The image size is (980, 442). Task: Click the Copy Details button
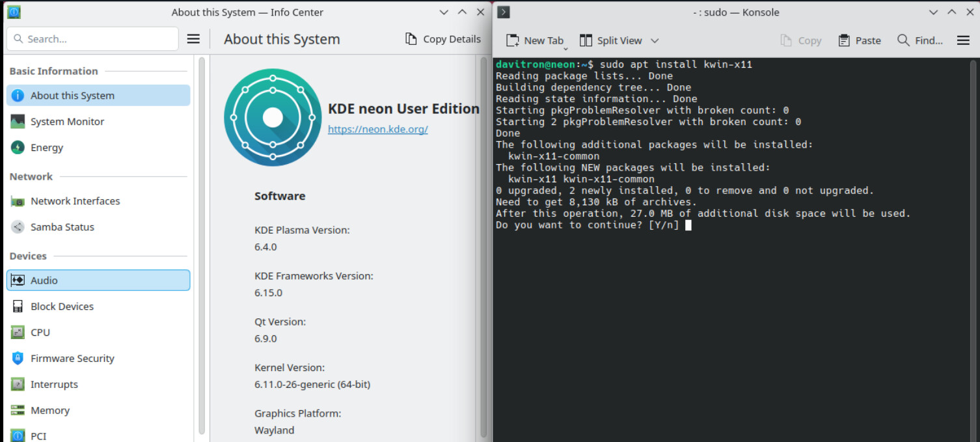tap(443, 39)
